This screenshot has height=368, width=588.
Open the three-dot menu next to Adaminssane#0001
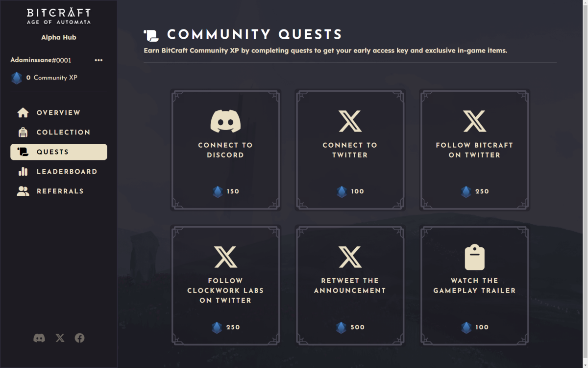tap(98, 60)
